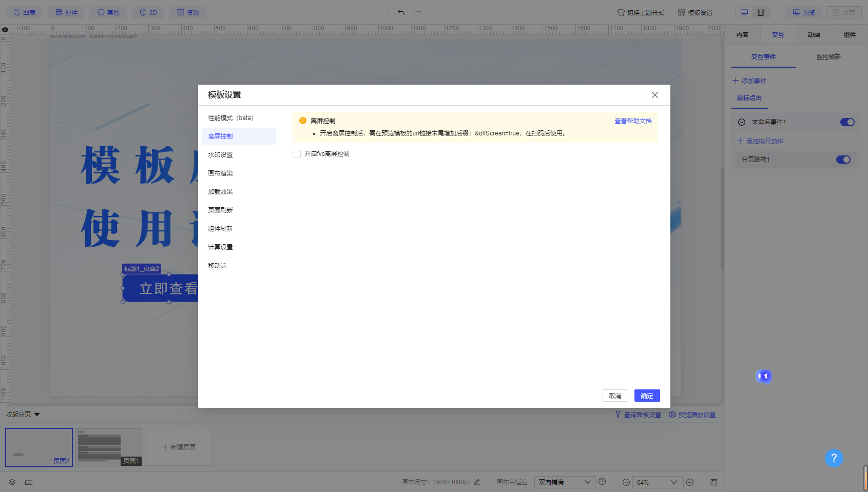This screenshot has height=492, width=868.
Task: Open the layers icon at bottom-left
Action: [12, 482]
